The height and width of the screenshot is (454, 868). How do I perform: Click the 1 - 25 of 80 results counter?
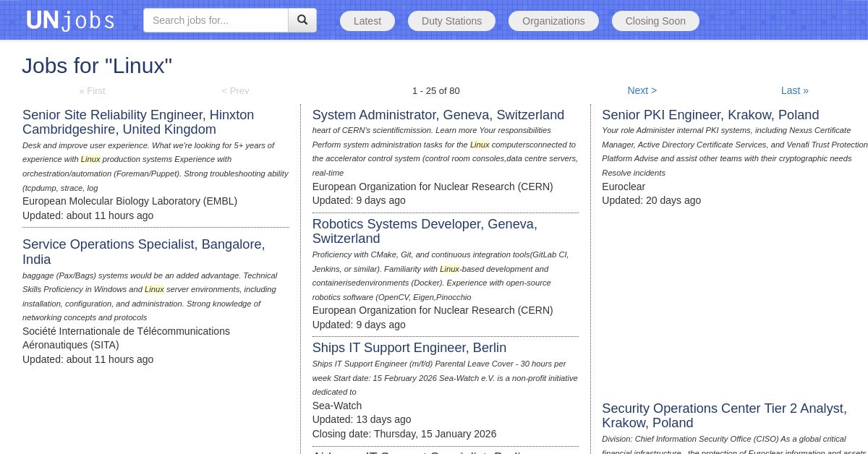coord(435,90)
